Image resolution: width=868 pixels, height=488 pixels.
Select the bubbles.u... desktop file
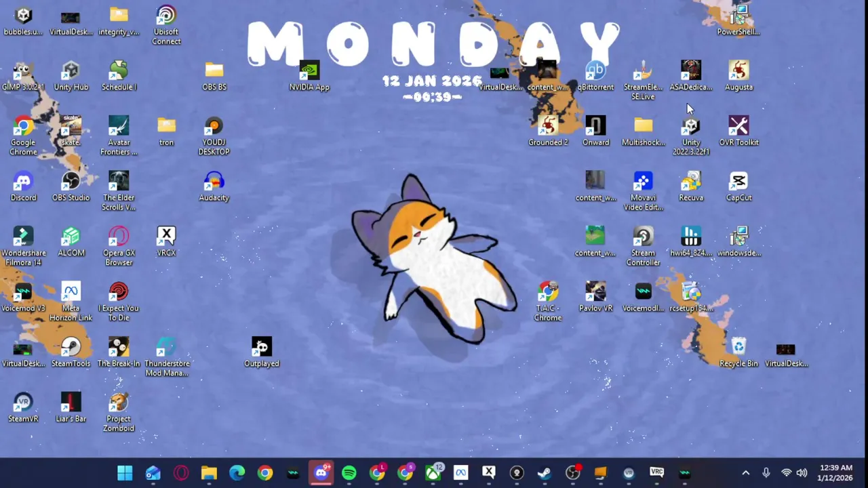pos(23,21)
